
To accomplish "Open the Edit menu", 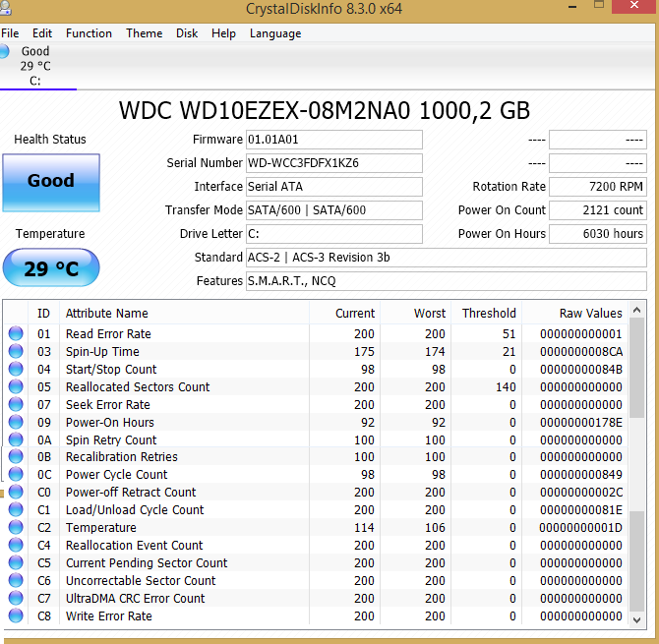I will (42, 33).
